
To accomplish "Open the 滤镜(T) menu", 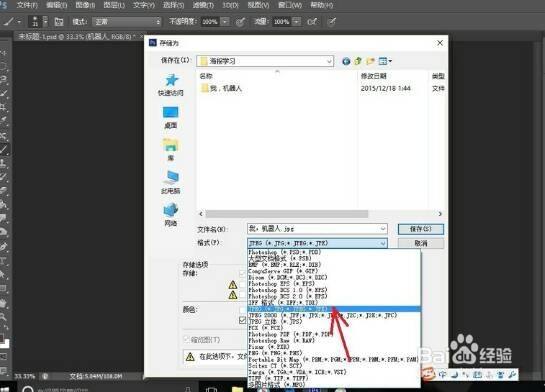I will tap(203, 5).
